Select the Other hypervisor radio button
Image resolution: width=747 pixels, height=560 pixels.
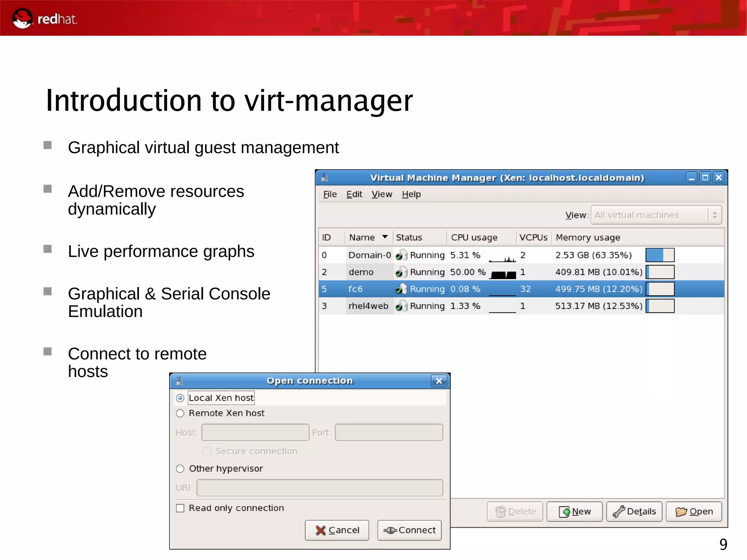[x=180, y=469]
